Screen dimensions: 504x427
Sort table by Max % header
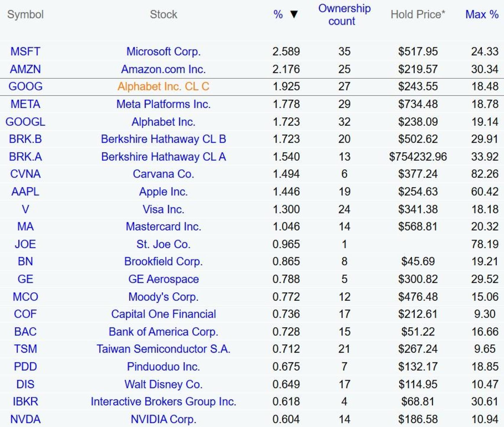pos(482,14)
